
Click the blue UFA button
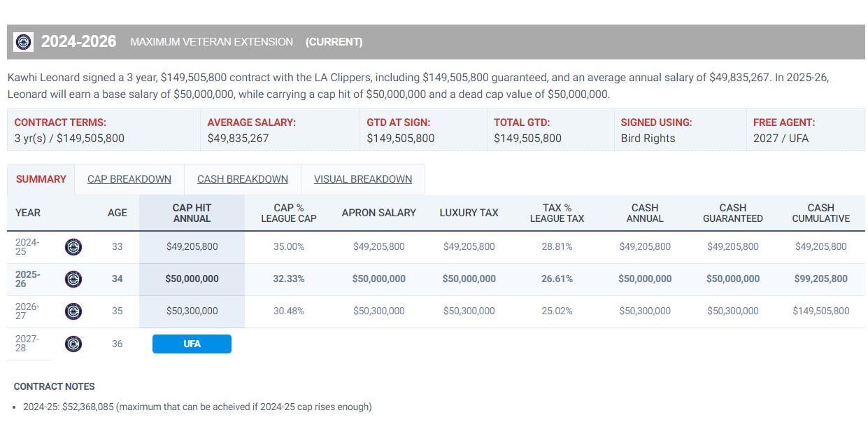pyautogui.click(x=192, y=344)
